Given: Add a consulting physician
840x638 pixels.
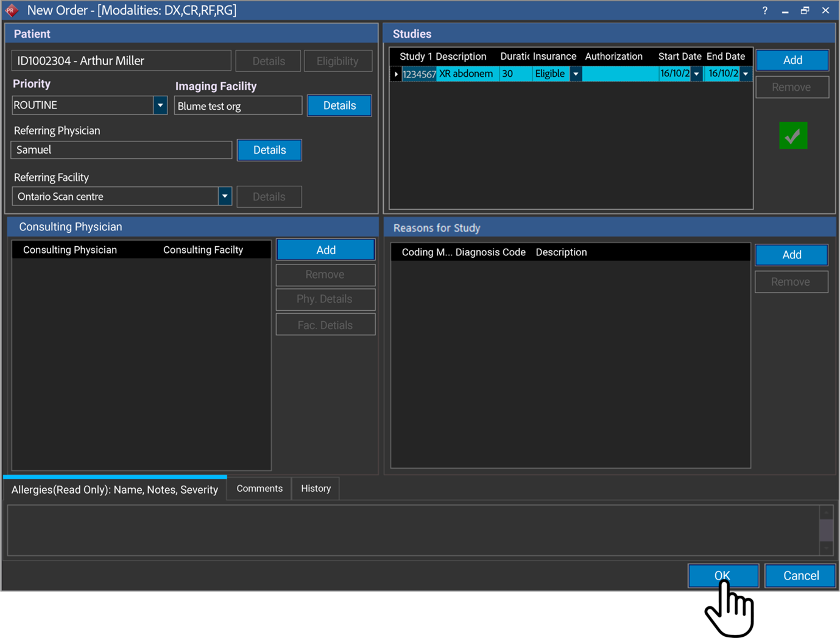Looking at the screenshot, I should tap(325, 250).
